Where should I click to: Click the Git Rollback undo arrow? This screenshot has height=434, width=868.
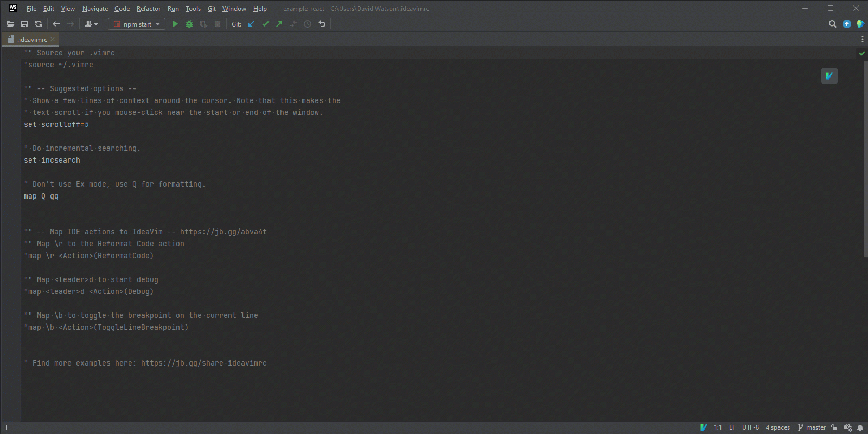point(322,24)
